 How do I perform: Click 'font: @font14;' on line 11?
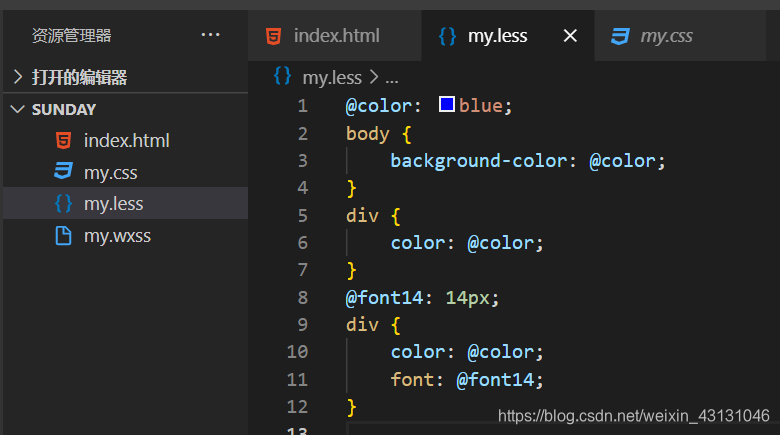click(467, 380)
